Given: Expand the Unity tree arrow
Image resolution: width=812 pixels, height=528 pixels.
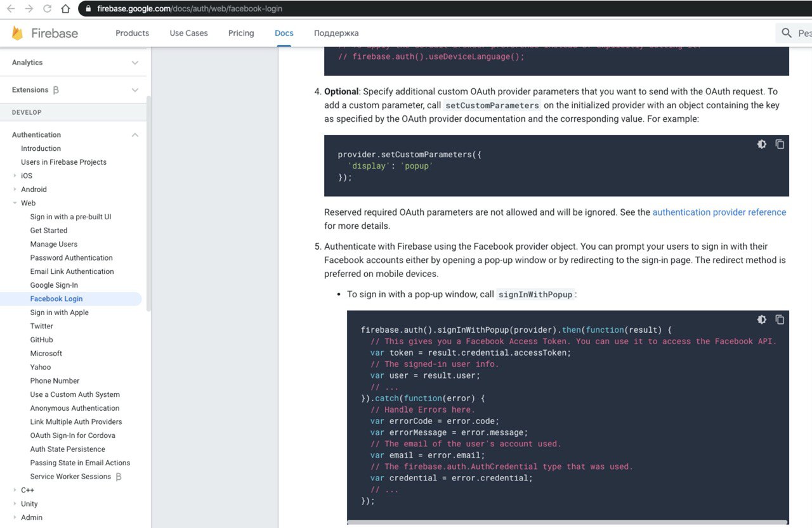Looking at the screenshot, I should tap(15, 504).
